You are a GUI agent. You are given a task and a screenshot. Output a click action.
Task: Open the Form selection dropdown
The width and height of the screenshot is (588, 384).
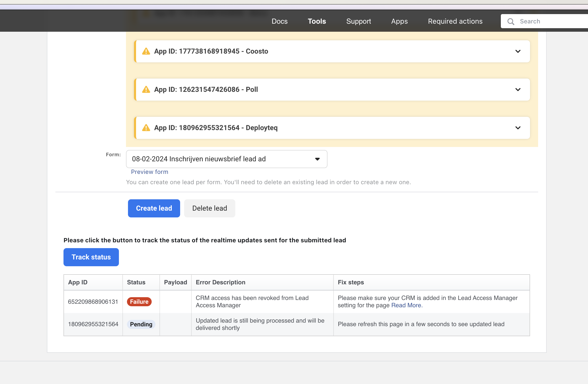tap(226, 159)
